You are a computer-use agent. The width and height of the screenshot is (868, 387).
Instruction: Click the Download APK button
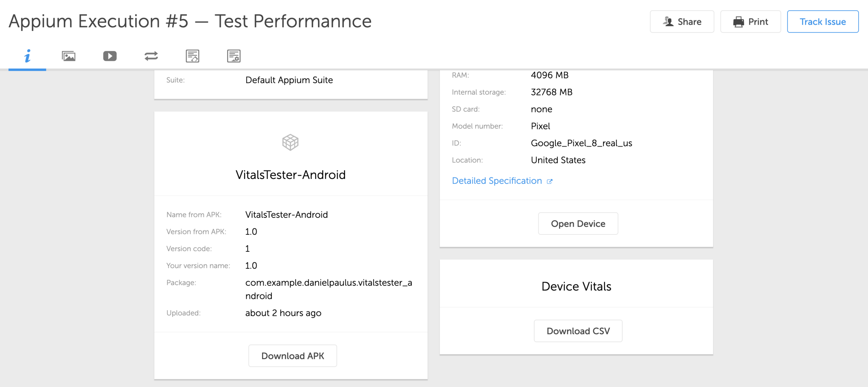[x=292, y=356]
